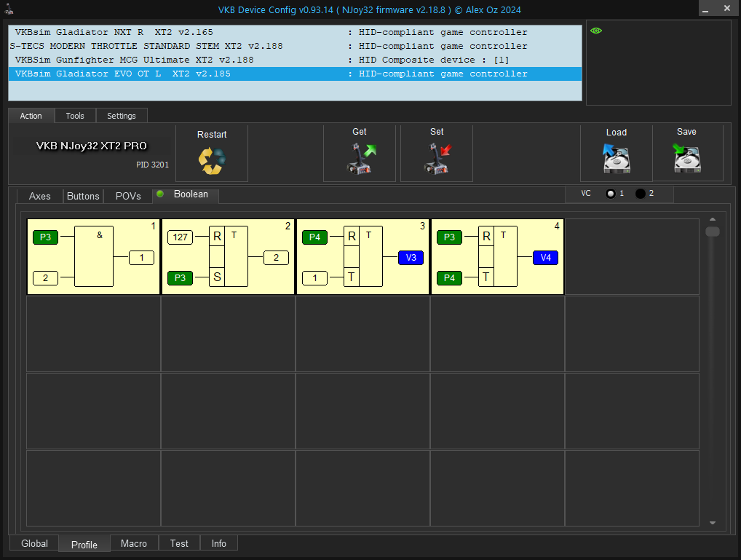Click the Set joystick icon
The width and height of the screenshot is (741, 560).
[x=437, y=159]
